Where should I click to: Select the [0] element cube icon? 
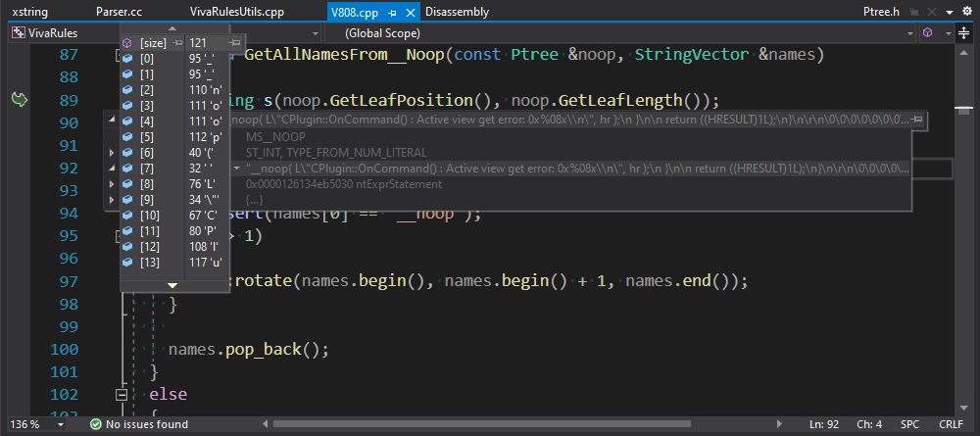point(126,59)
